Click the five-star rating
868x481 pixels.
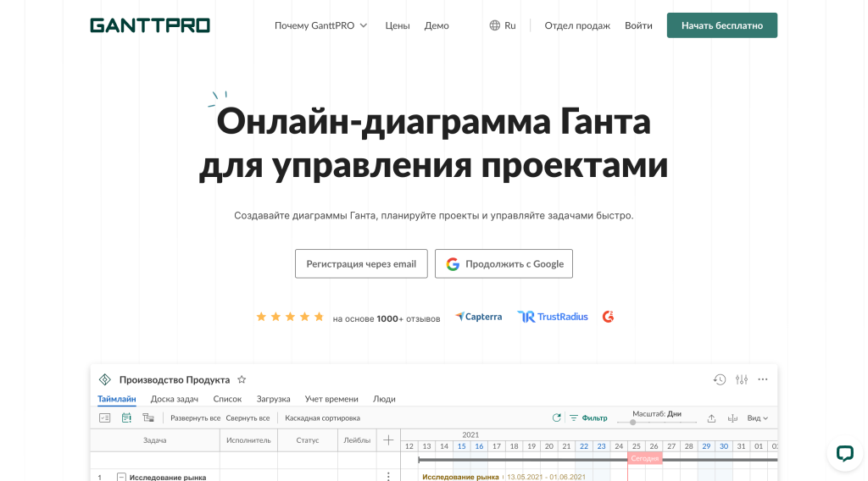tap(290, 317)
